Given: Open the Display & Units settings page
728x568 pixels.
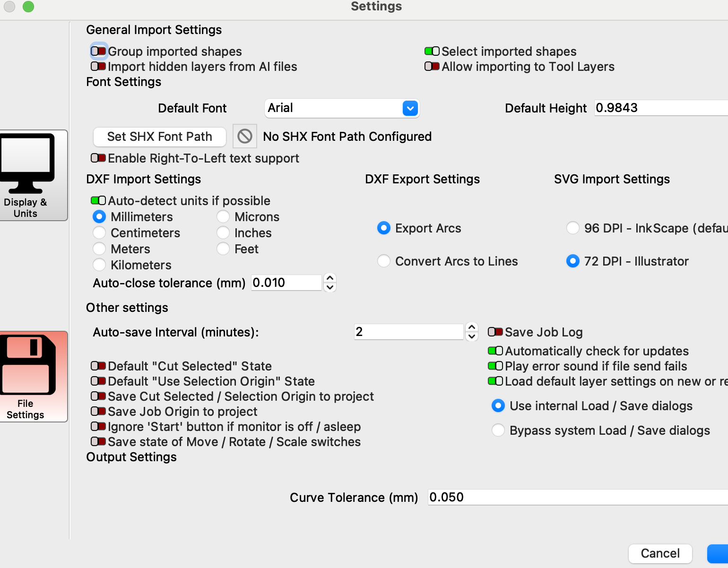Looking at the screenshot, I should 33,175.
